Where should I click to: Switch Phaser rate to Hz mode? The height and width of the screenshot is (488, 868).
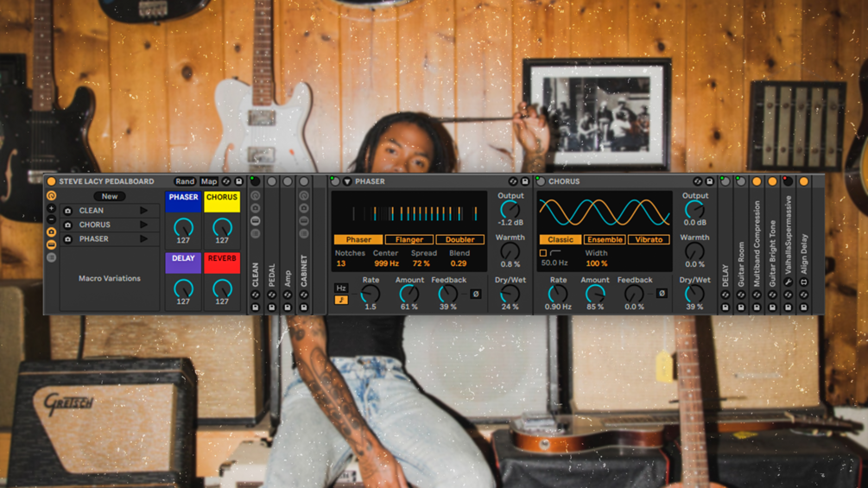pos(341,288)
